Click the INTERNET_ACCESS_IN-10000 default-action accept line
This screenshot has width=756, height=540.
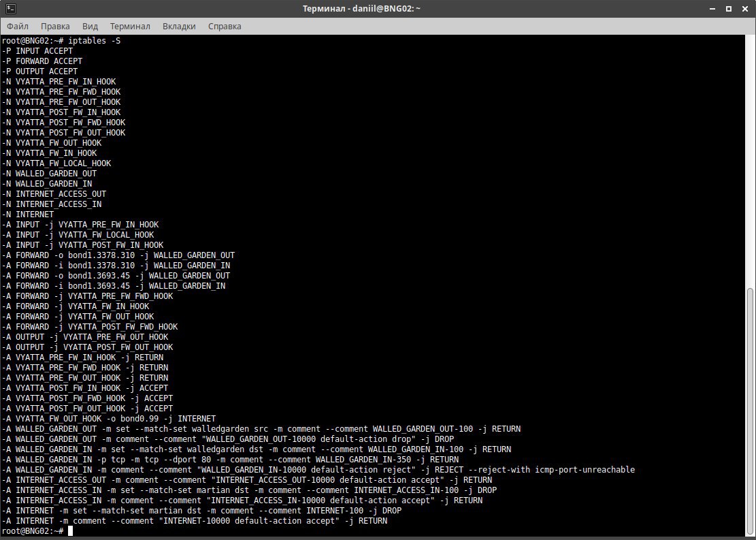[x=242, y=501]
